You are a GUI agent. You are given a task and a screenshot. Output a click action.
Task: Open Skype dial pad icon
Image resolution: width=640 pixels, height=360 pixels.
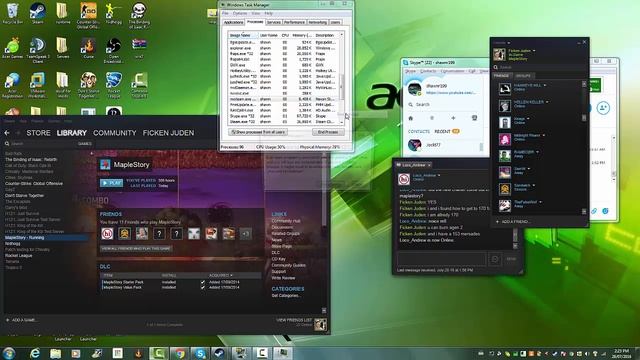[474, 118]
